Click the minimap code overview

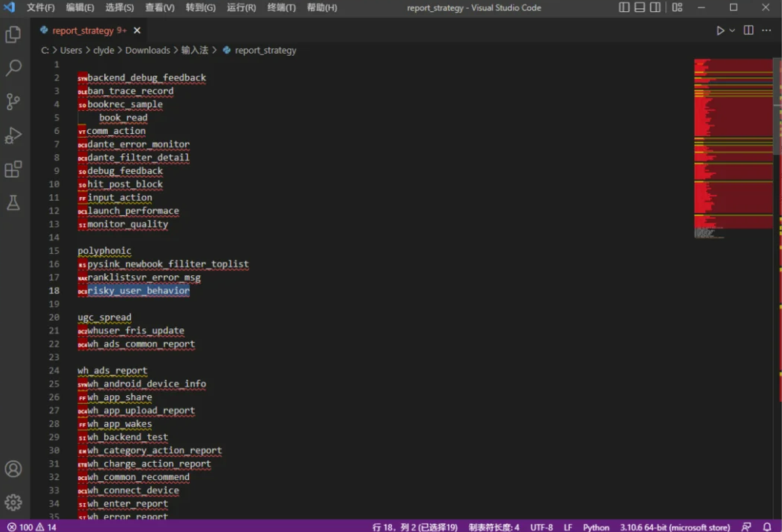click(733, 149)
